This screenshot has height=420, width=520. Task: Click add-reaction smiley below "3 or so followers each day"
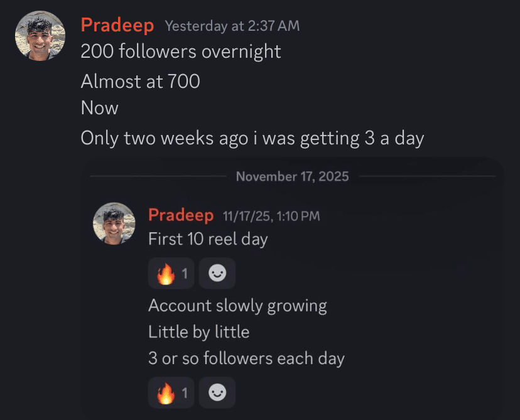pyautogui.click(x=217, y=394)
